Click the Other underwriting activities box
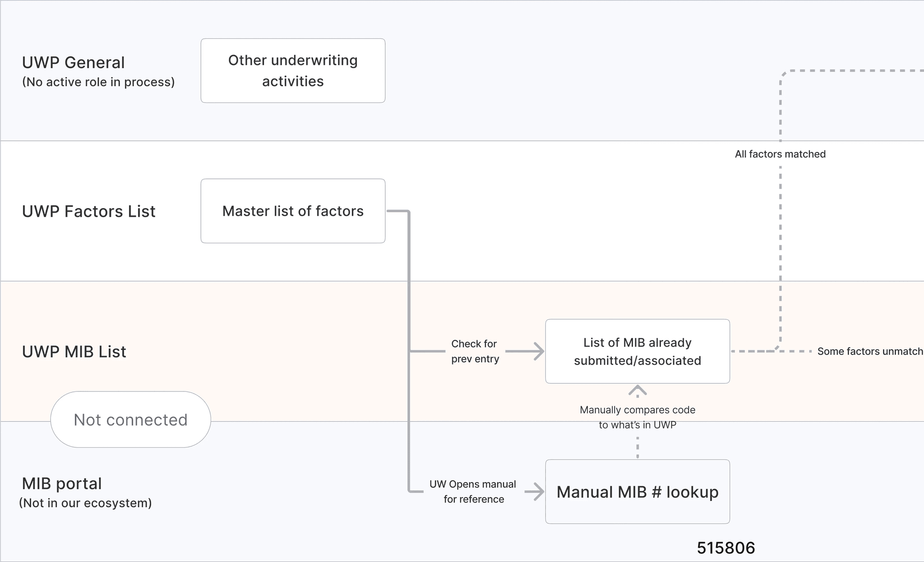 (293, 71)
